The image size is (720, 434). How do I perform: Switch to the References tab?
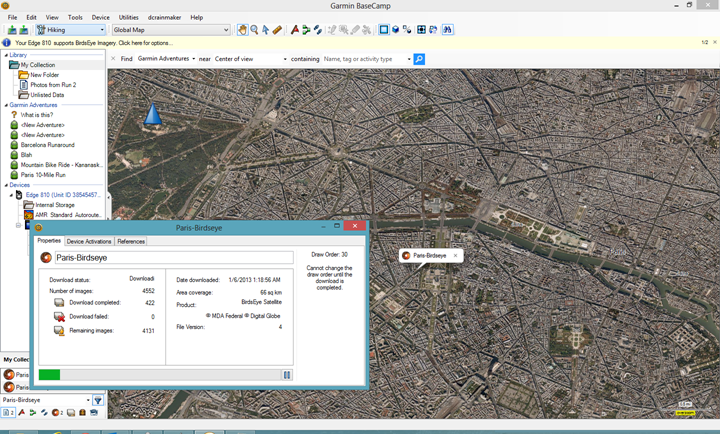pyautogui.click(x=131, y=242)
